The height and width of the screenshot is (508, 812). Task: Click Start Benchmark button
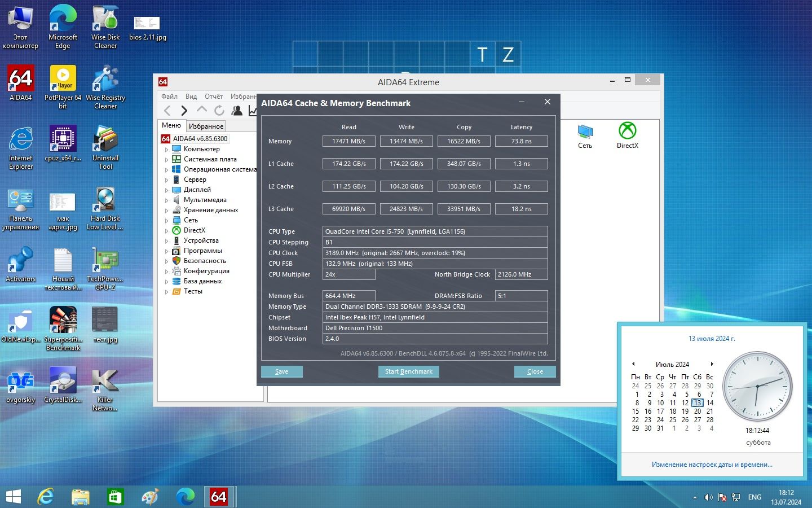click(409, 371)
